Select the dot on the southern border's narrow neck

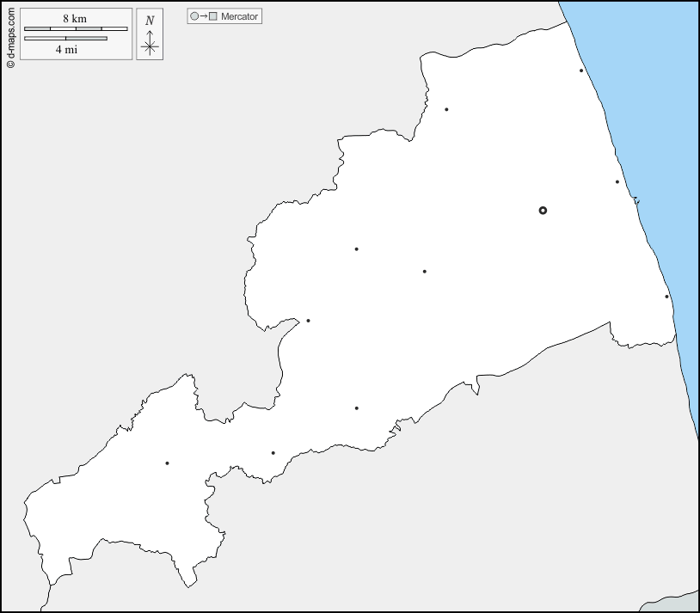pyautogui.click(x=273, y=453)
